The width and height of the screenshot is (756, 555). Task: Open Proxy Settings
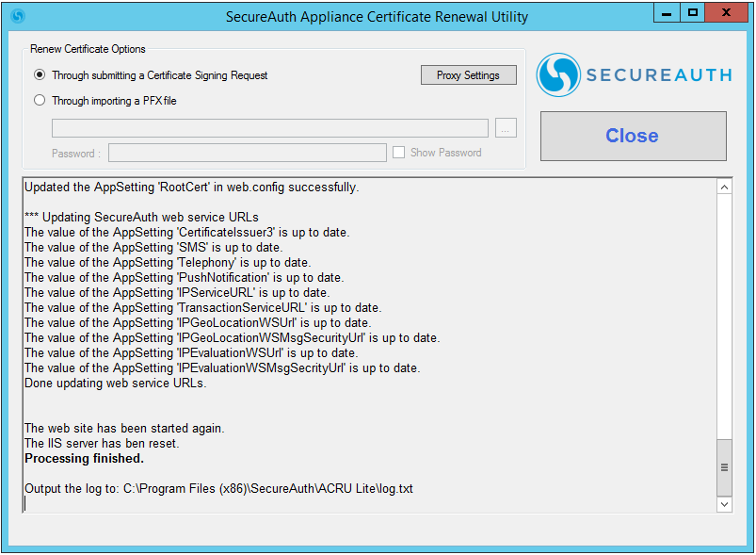point(468,75)
